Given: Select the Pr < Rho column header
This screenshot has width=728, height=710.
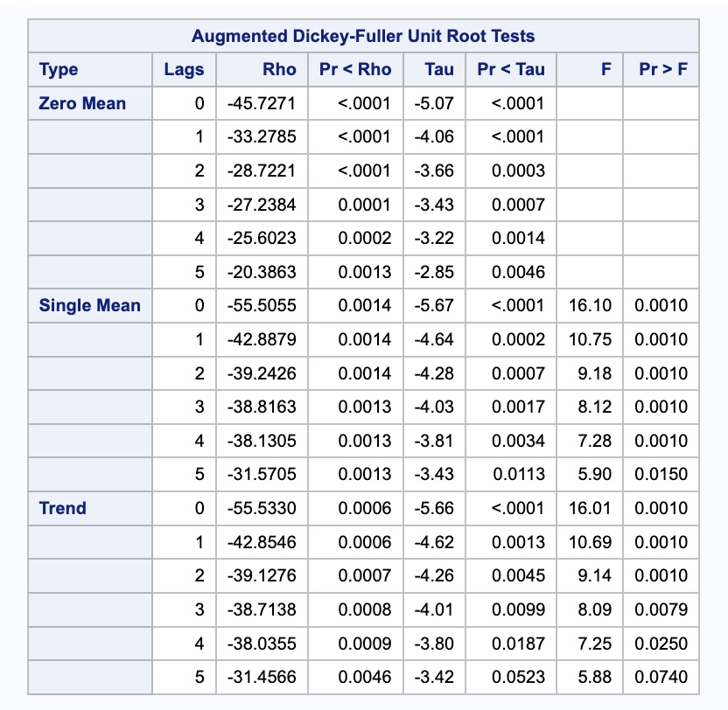Looking at the screenshot, I should pyautogui.click(x=353, y=69).
